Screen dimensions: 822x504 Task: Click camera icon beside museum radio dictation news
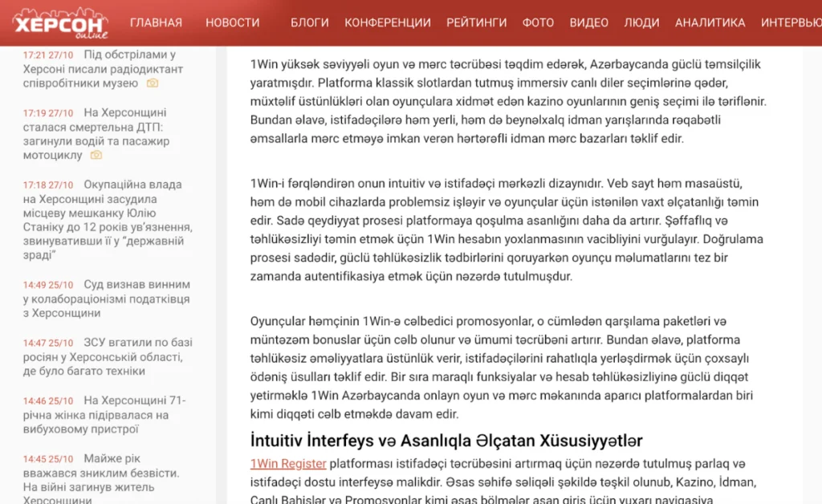(x=152, y=83)
